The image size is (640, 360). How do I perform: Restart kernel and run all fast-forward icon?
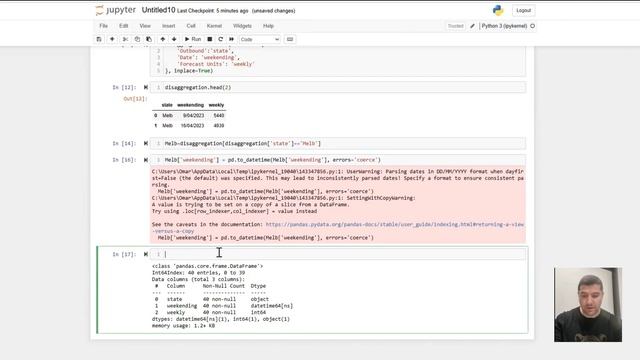point(231,39)
